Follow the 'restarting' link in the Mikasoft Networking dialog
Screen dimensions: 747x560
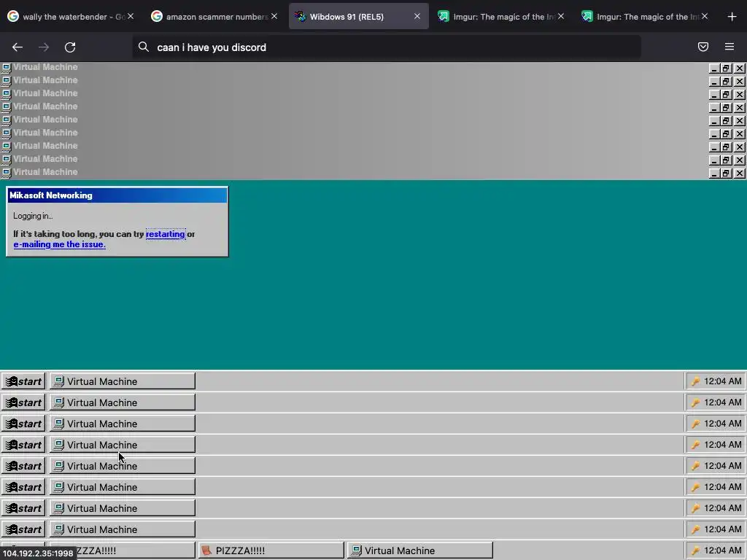166,234
